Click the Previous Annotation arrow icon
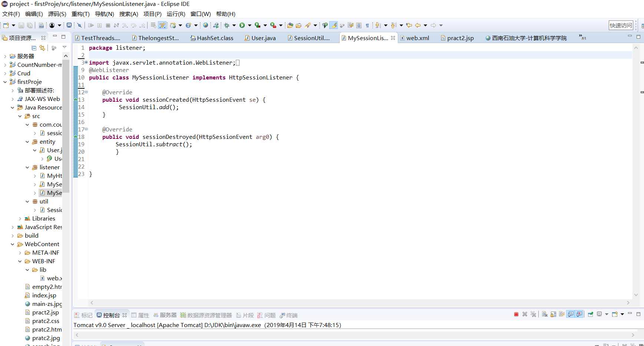This screenshot has width=644, height=346. tap(393, 25)
